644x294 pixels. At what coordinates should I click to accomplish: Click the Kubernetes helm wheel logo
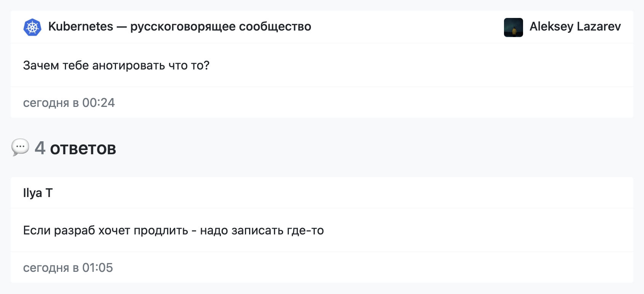[x=32, y=27]
